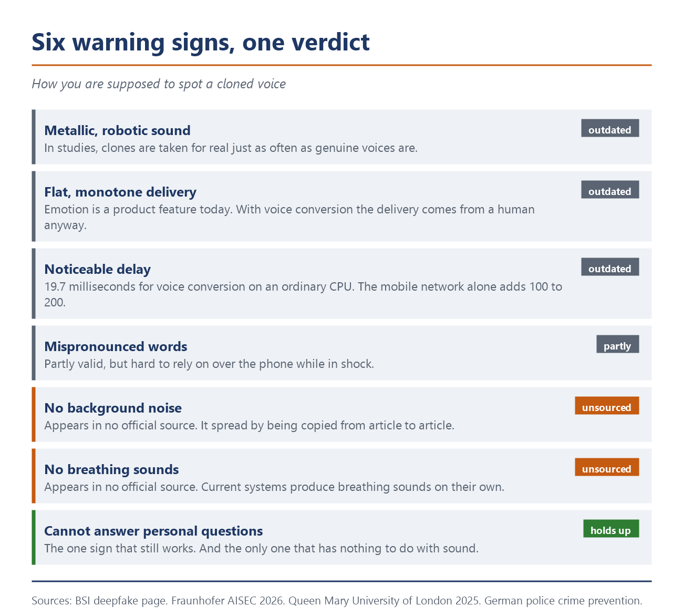Click the green 'holds up' badge

(611, 529)
